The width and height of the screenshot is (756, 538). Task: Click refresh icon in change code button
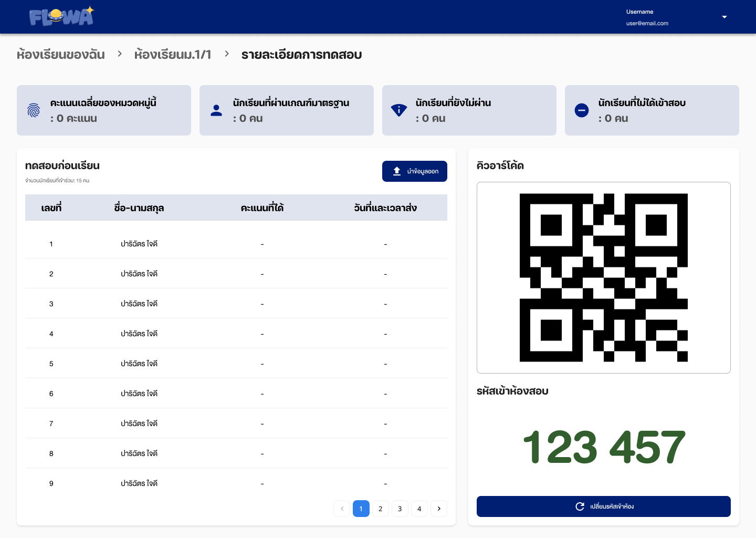(x=580, y=506)
